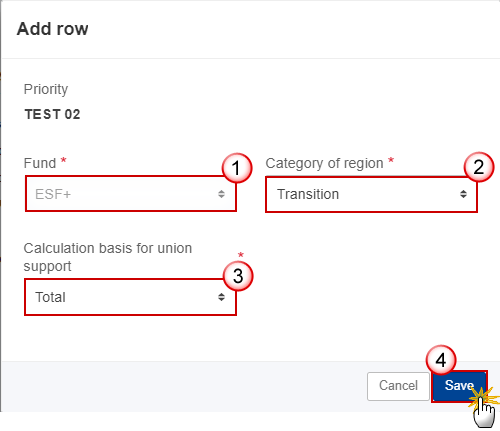
Task: Click the red asterisk beside Fund
Action: coord(63,160)
